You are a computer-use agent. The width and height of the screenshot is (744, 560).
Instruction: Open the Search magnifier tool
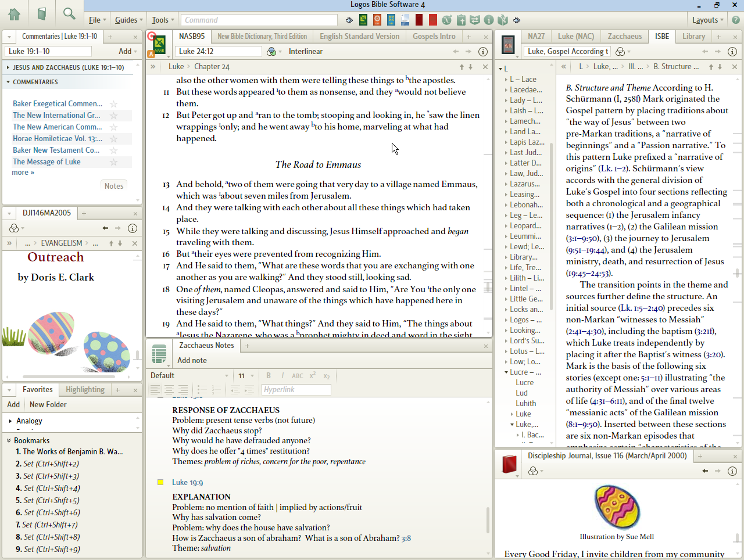point(69,14)
